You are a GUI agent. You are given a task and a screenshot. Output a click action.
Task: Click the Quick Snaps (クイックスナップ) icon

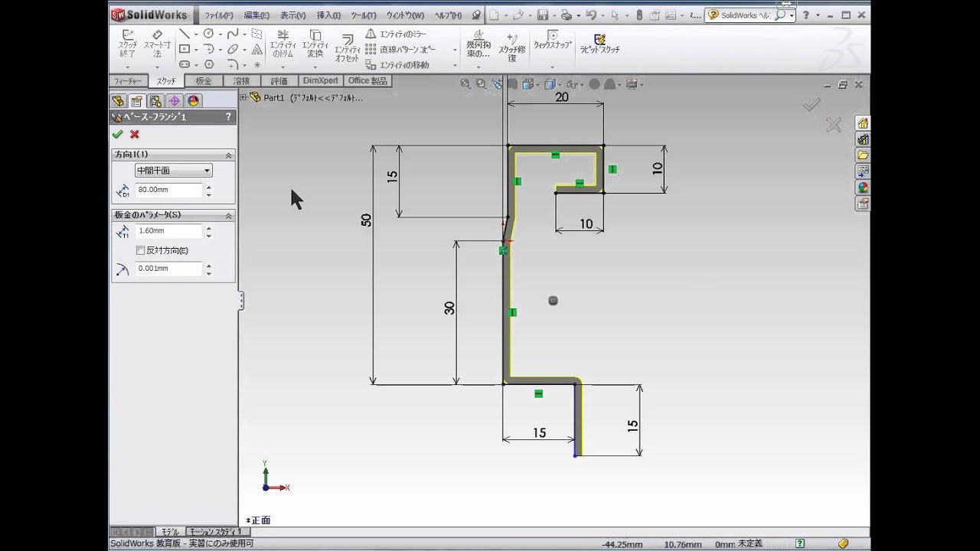pos(552,41)
